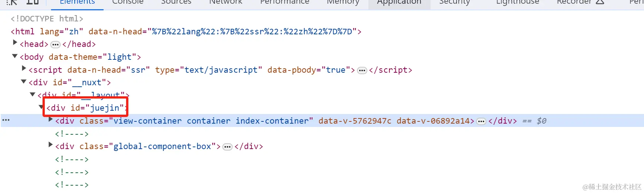Expand collapsed head ellipsis badge
Image resolution: width=644 pixels, height=193 pixels.
coord(55,45)
